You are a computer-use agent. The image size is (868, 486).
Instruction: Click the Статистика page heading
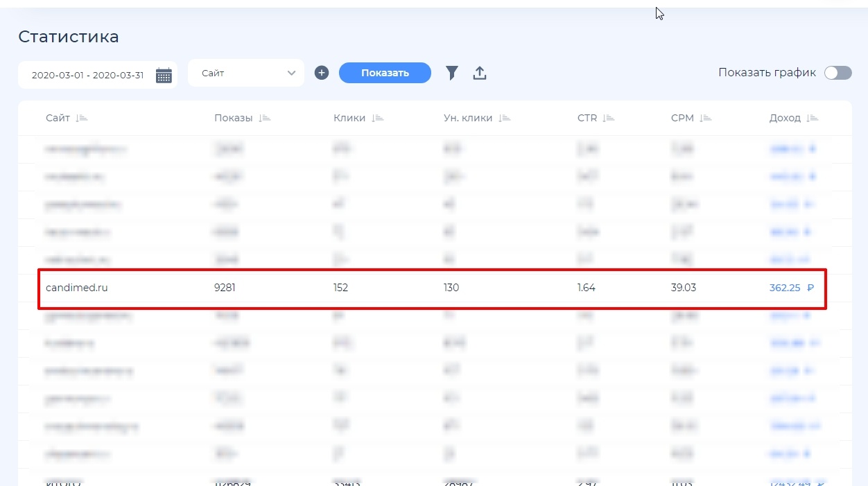coord(69,37)
